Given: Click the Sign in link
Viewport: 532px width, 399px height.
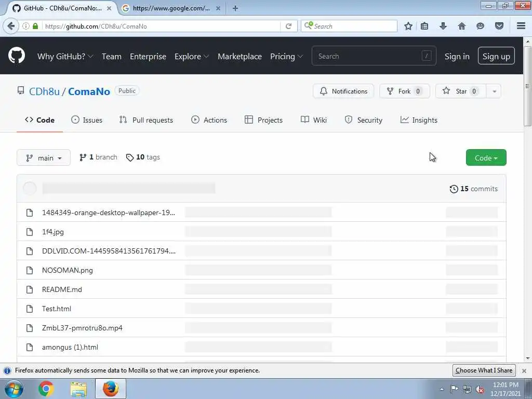Looking at the screenshot, I should point(457,56).
